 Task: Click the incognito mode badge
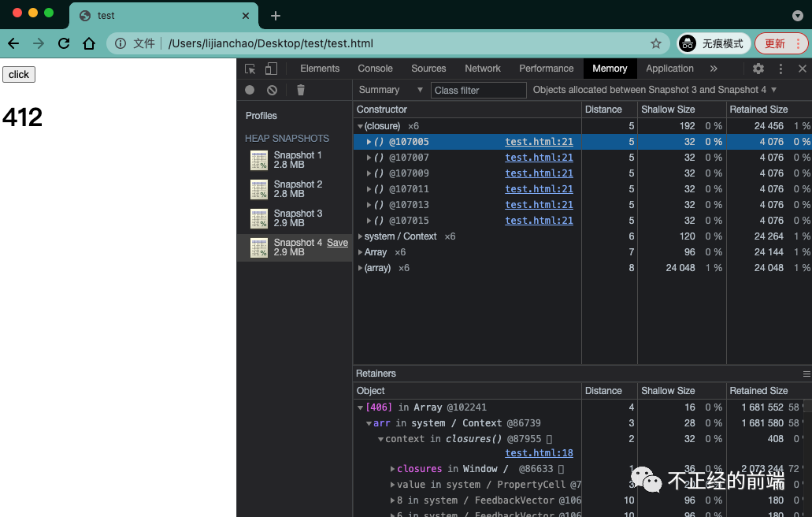[714, 43]
